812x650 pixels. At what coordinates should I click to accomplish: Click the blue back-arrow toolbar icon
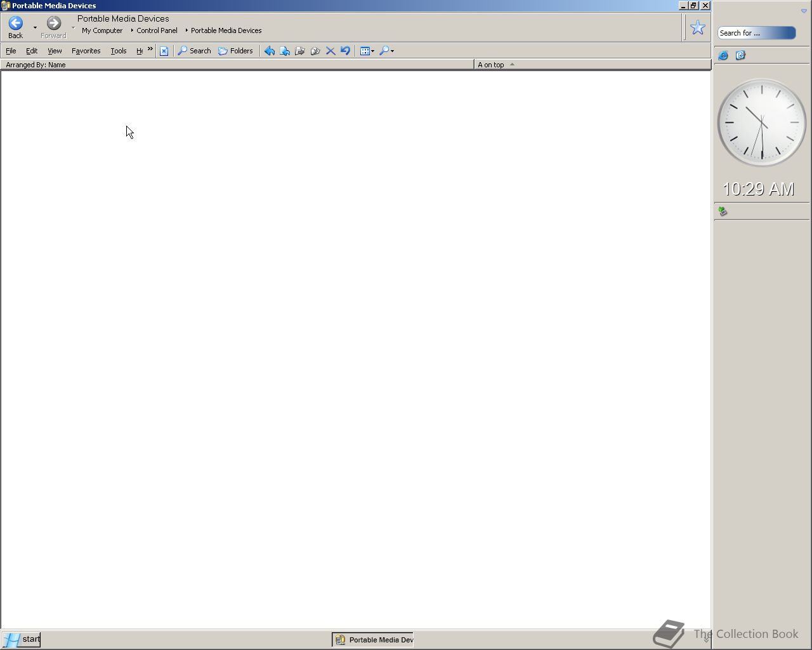(x=270, y=51)
